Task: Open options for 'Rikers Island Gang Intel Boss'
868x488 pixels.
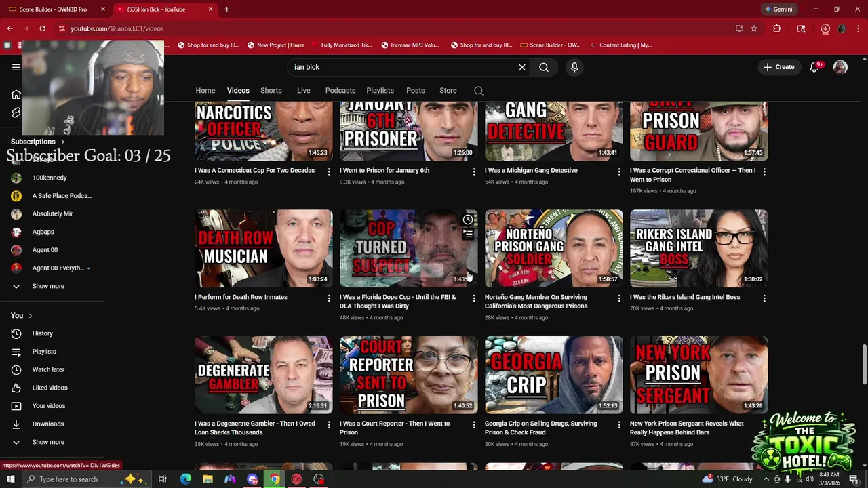Action: (x=764, y=298)
